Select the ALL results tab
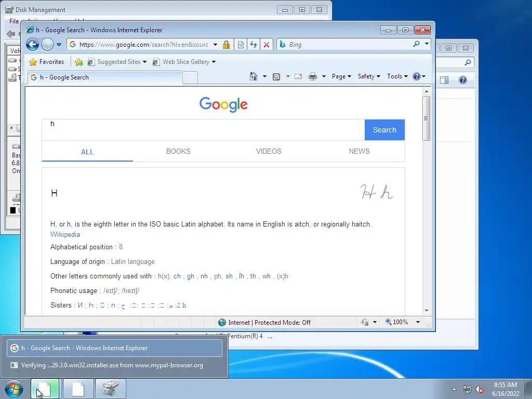532x399 pixels. (x=87, y=152)
